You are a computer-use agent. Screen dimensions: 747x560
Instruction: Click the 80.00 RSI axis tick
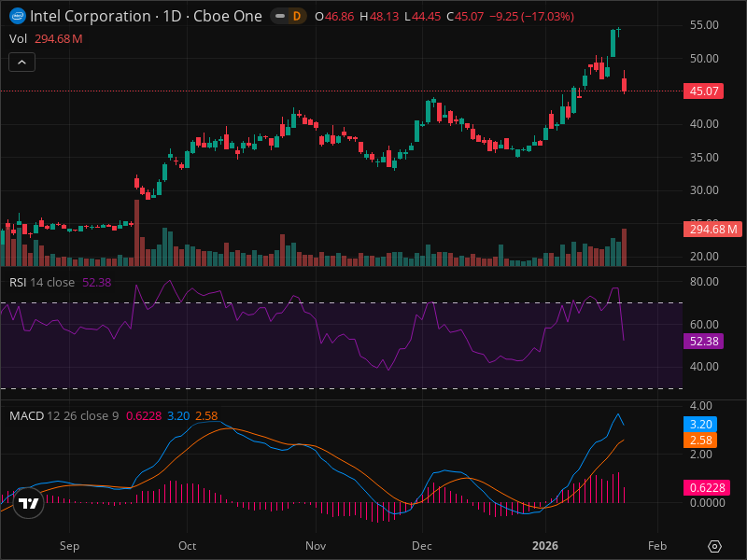(704, 282)
